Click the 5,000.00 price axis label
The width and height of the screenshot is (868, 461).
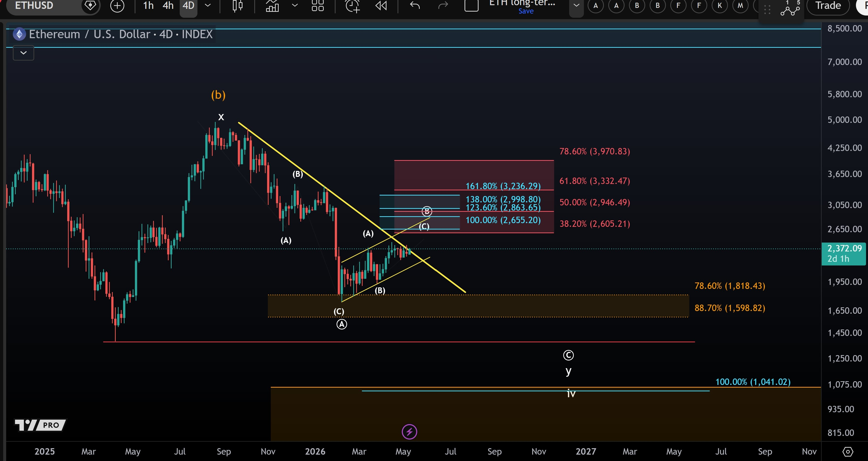point(845,120)
